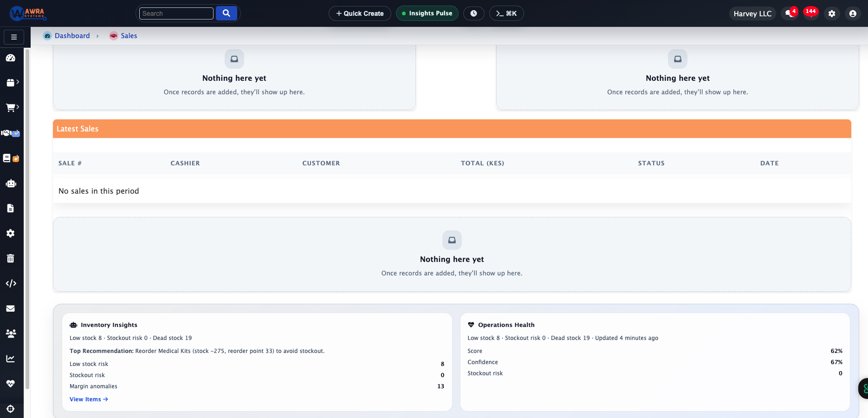This screenshot has width=868, height=418.
Task: Click the operations health heart icon in sidebar
Action: [x=11, y=383]
